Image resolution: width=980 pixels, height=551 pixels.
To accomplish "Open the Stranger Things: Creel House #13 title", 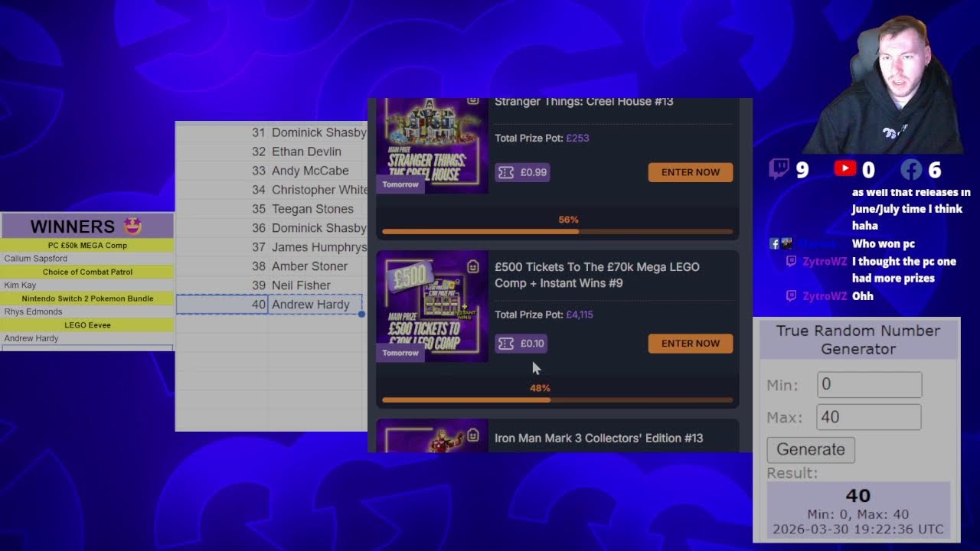I will [584, 102].
